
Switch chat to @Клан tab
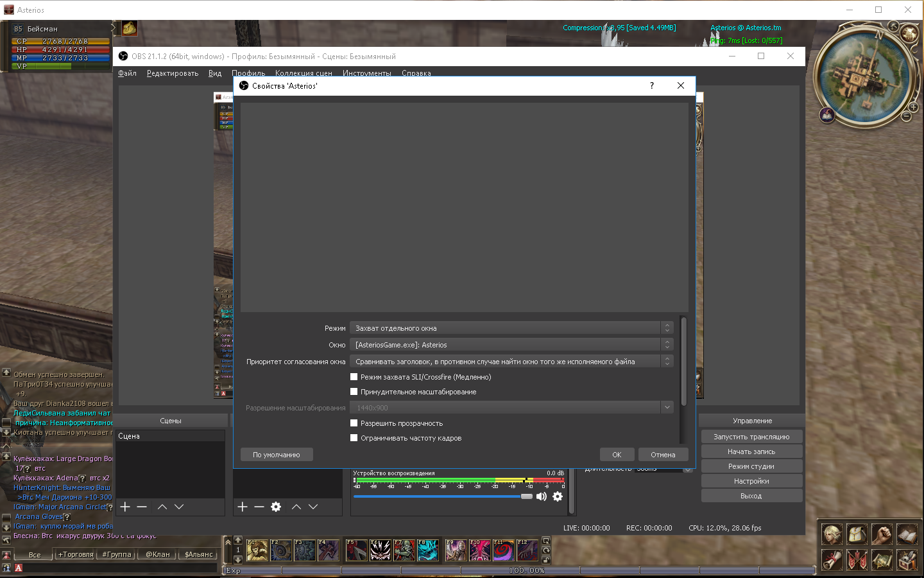pyautogui.click(x=157, y=554)
